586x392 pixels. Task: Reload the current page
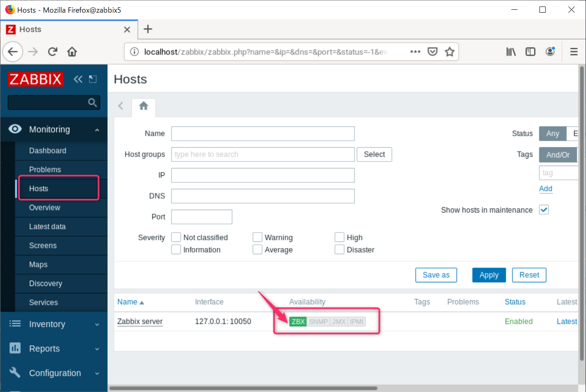point(53,52)
